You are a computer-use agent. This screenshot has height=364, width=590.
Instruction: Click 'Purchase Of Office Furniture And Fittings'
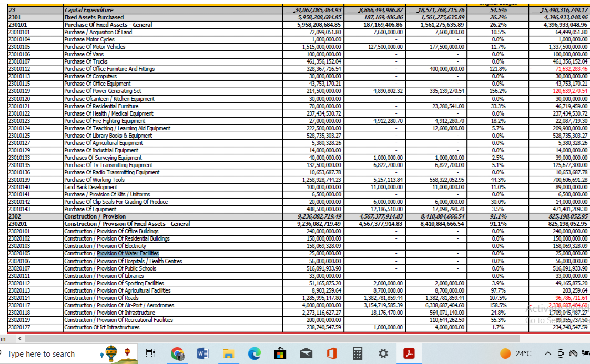click(109, 69)
